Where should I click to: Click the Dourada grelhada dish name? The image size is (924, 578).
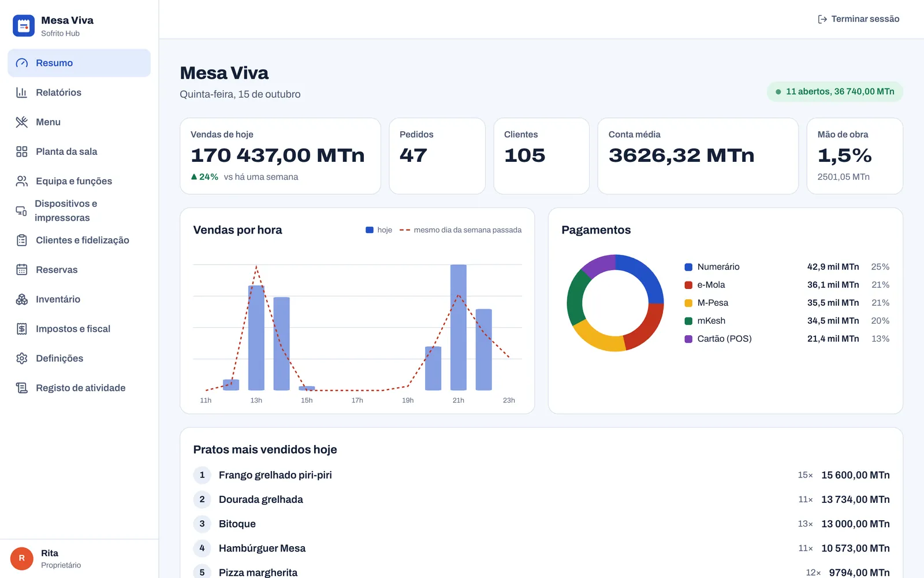(261, 499)
